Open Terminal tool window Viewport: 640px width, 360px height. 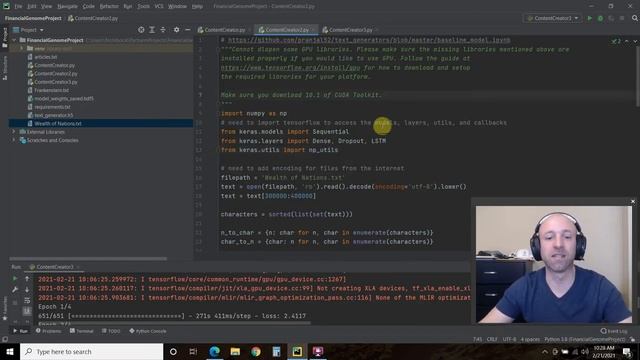82,331
